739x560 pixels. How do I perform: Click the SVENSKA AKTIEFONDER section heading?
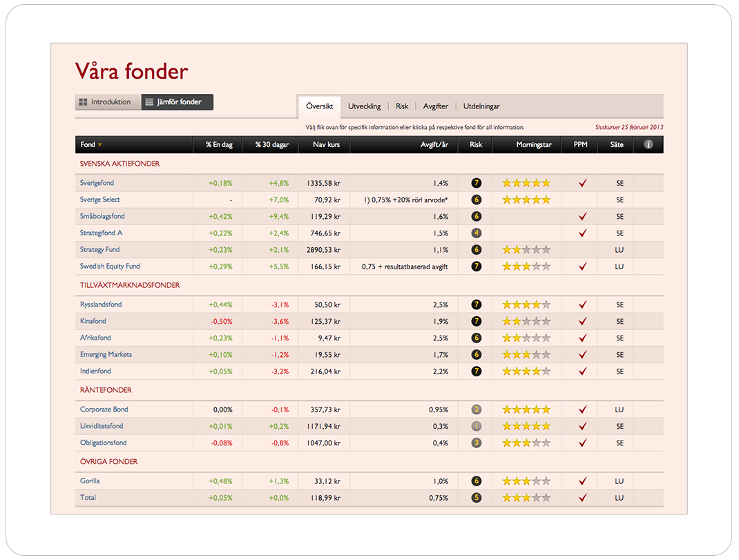tap(119, 164)
